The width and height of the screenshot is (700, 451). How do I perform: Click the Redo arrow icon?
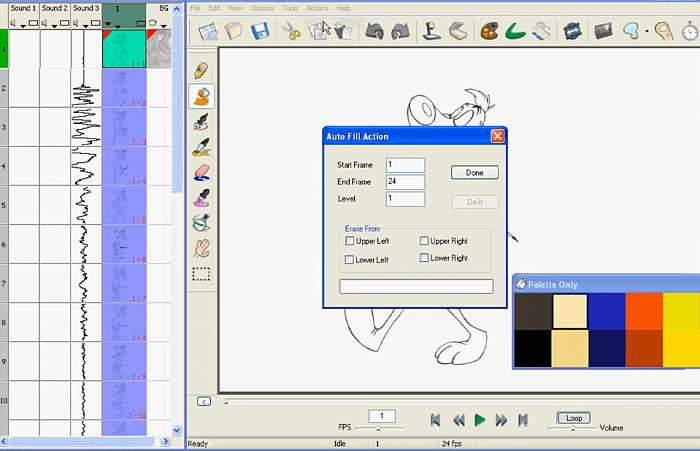(x=400, y=31)
